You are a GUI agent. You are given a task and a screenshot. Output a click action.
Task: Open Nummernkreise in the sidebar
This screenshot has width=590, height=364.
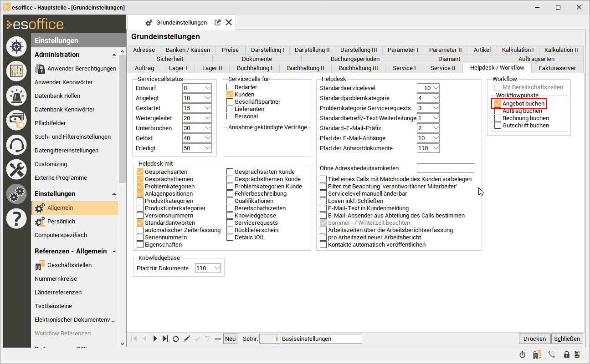[56, 279]
